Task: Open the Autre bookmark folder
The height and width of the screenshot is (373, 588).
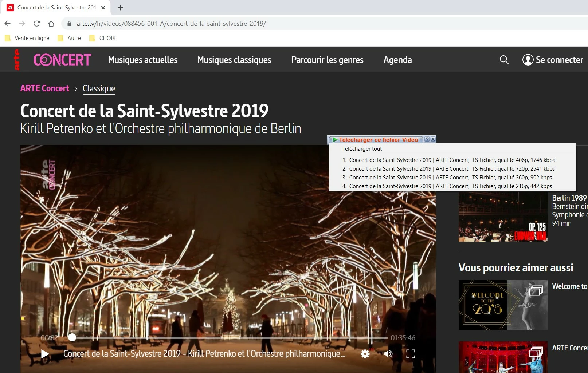Action: point(70,38)
